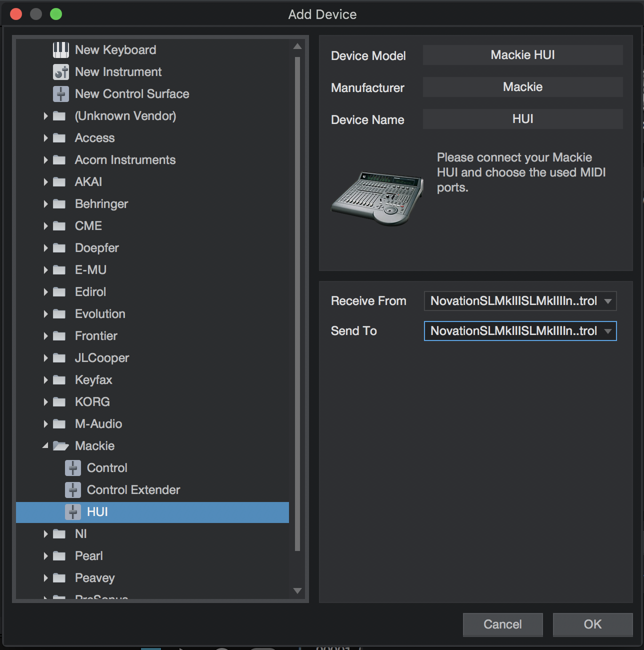Click the M-Audio folder icon
This screenshot has width=644, height=650.
[x=59, y=424]
